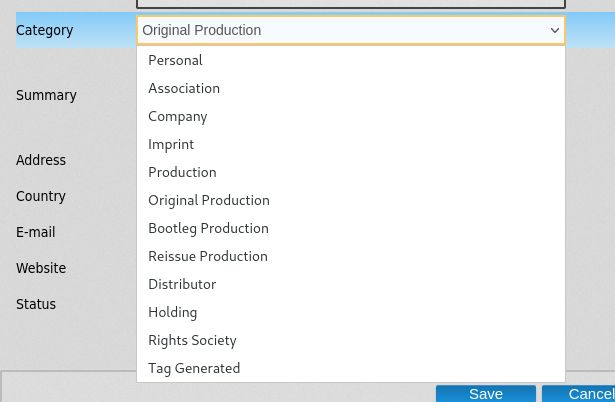Choose the 'Production' list option

tap(182, 172)
